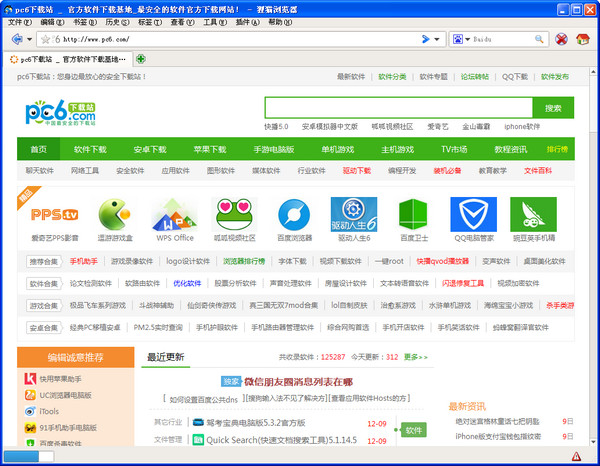Click the 快用苹果助手 icon in sidebar
This screenshot has height=466, width=600.
(x=30, y=379)
